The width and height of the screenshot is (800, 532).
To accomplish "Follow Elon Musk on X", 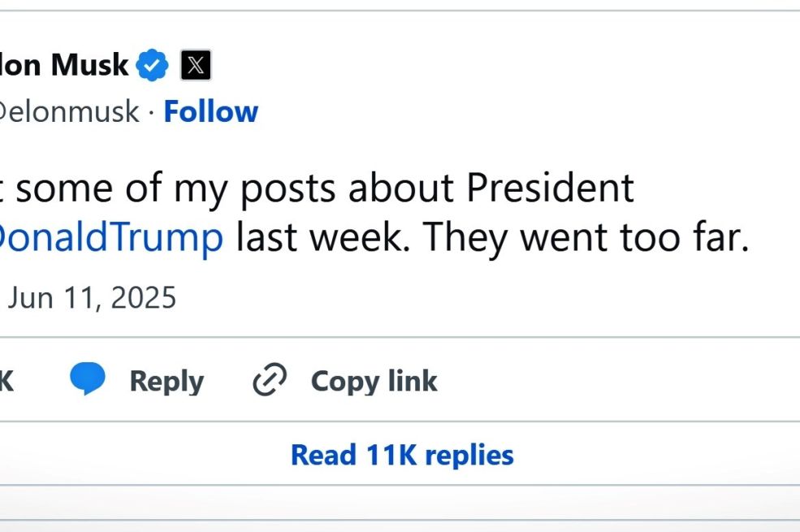I will [x=210, y=111].
